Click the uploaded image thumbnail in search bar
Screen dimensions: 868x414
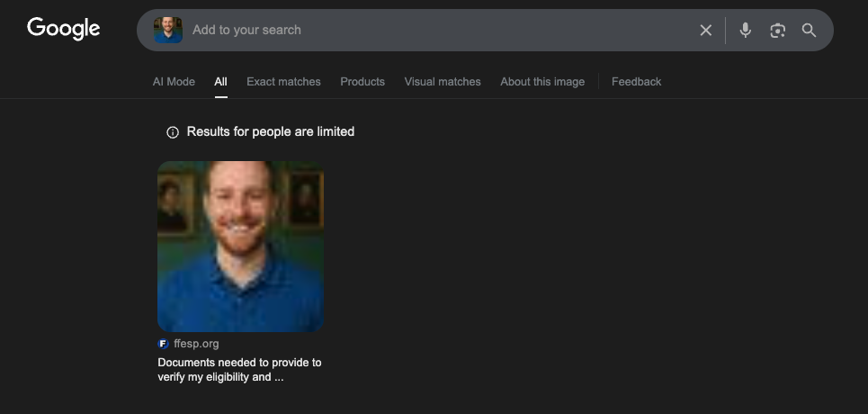click(x=168, y=30)
